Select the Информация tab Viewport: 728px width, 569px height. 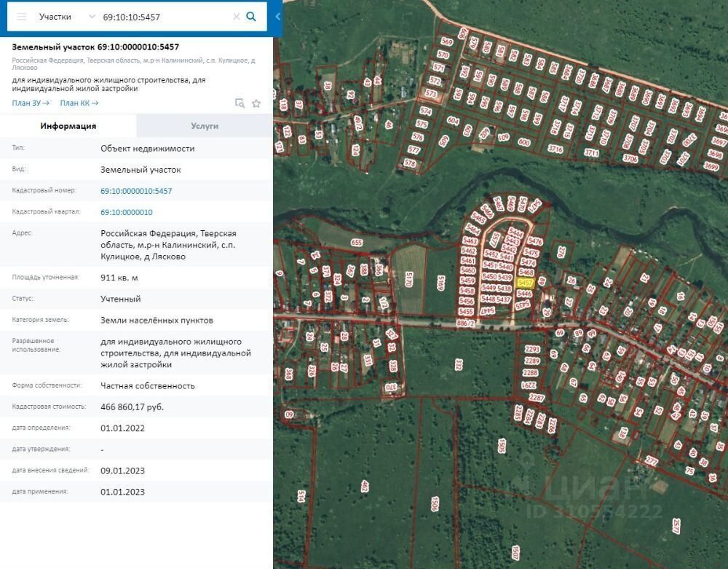coord(68,126)
